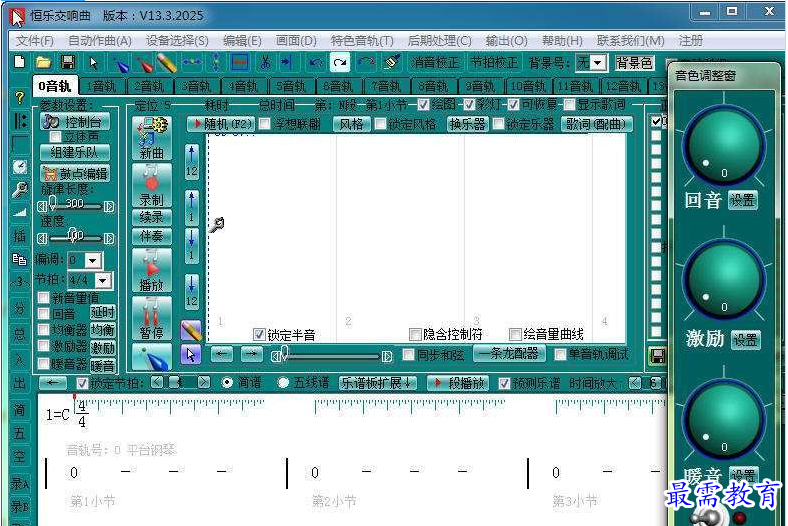Viewport: 788px width, 526px height.
Task: Toggle the 浮想联翩 checkbox
Action: [x=265, y=124]
